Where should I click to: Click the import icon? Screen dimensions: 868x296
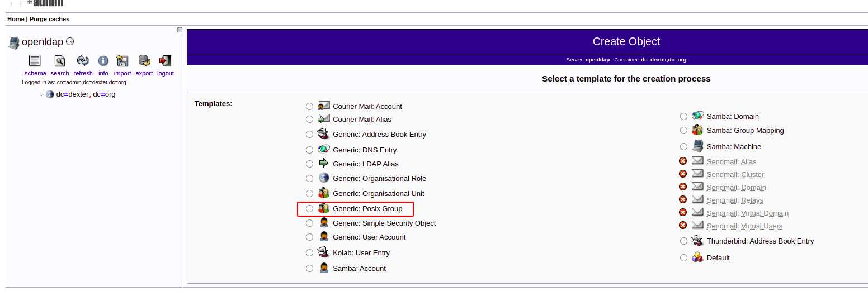[122, 61]
